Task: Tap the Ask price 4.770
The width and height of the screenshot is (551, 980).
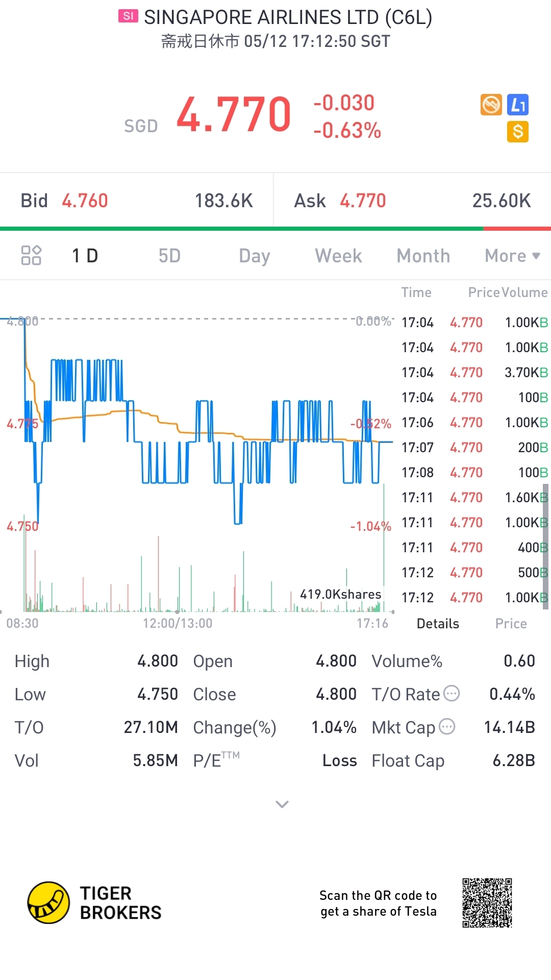Action: tap(363, 201)
